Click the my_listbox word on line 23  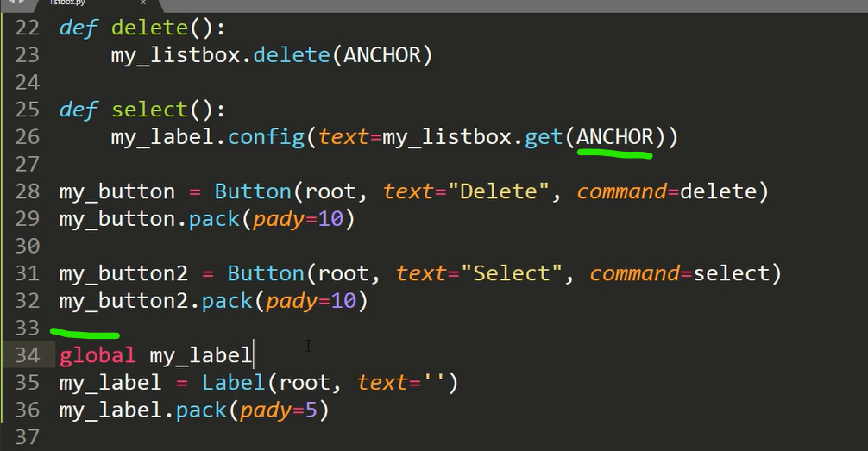coord(175,56)
